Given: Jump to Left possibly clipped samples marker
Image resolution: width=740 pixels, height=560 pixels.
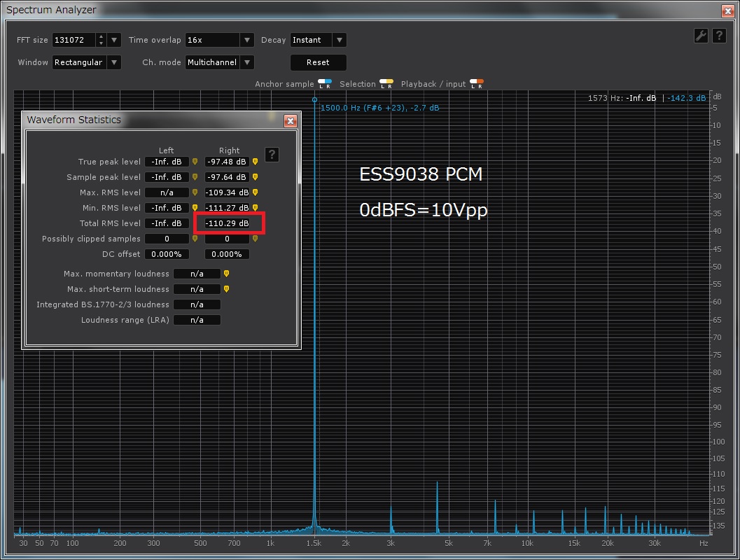Looking at the screenshot, I should [195, 239].
